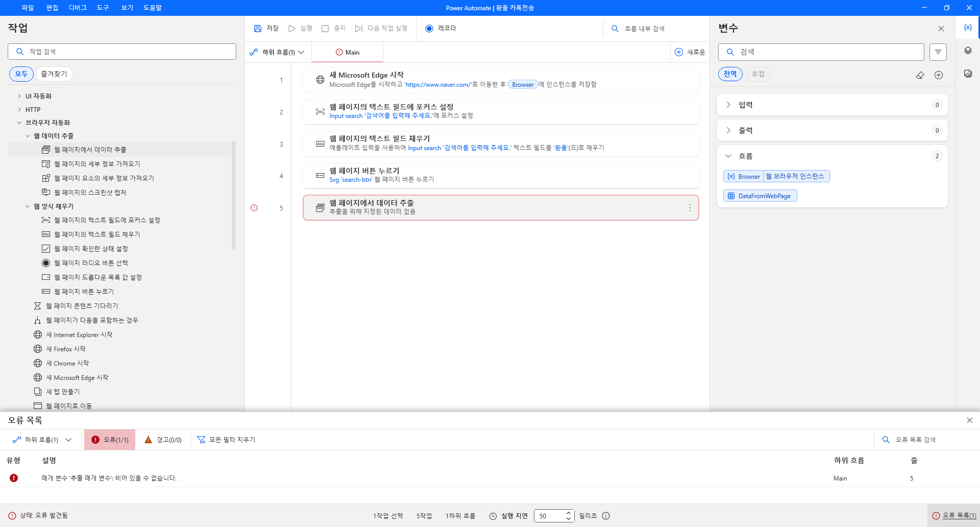This screenshot has height=527, width=980.
Task: Select the DataFromWebPage variable
Action: click(760, 196)
